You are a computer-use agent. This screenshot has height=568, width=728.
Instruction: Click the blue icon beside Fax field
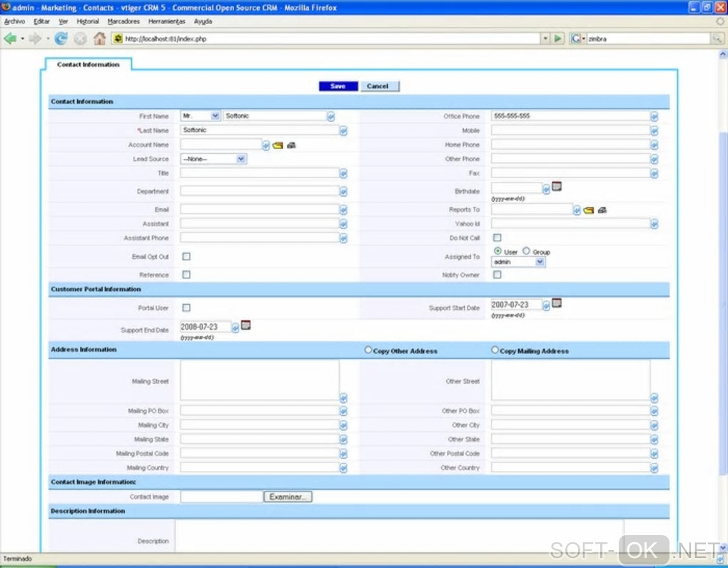pyautogui.click(x=654, y=173)
